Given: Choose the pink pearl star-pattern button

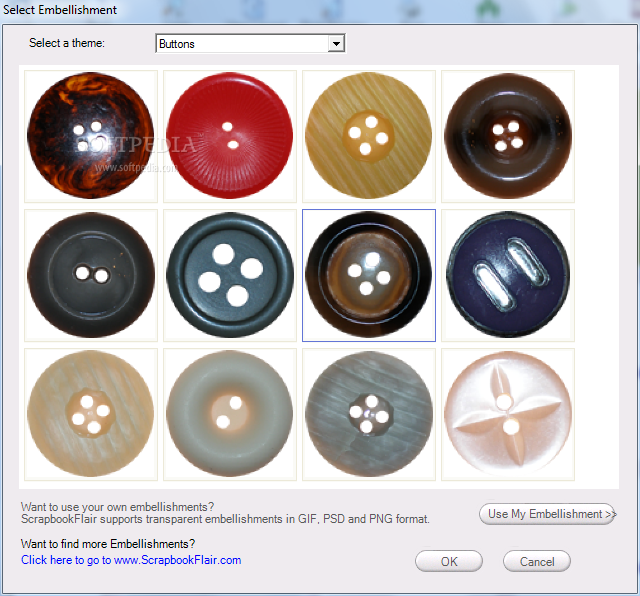Looking at the screenshot, I should point(508,414).
